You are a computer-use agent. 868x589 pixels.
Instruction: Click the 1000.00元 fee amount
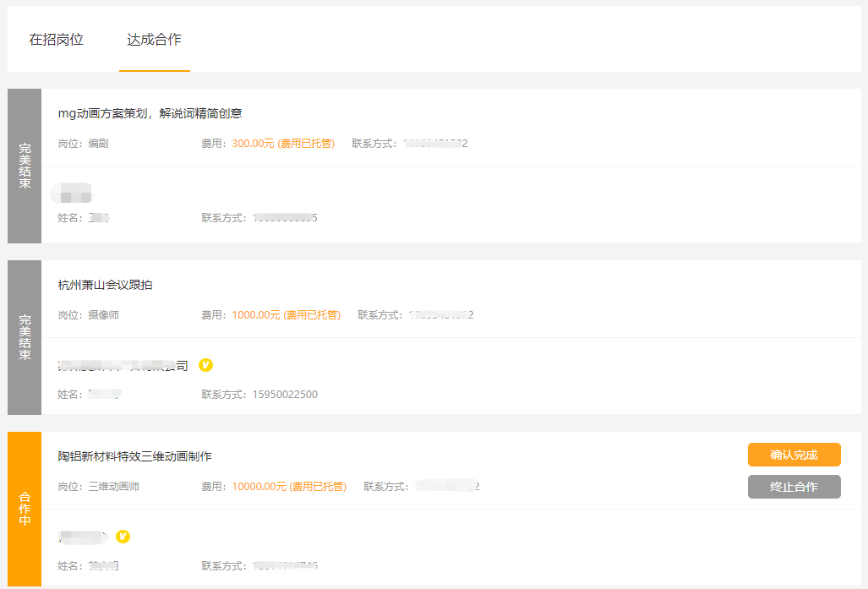256,315
